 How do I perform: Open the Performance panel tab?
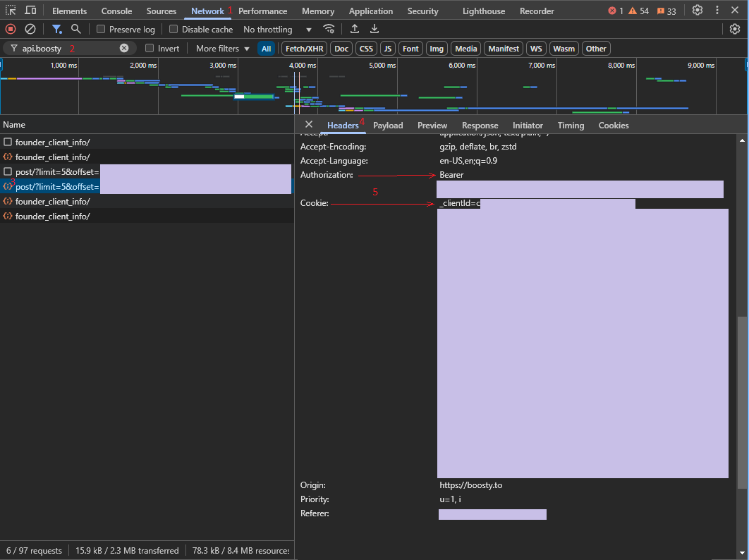coord(263,11)
